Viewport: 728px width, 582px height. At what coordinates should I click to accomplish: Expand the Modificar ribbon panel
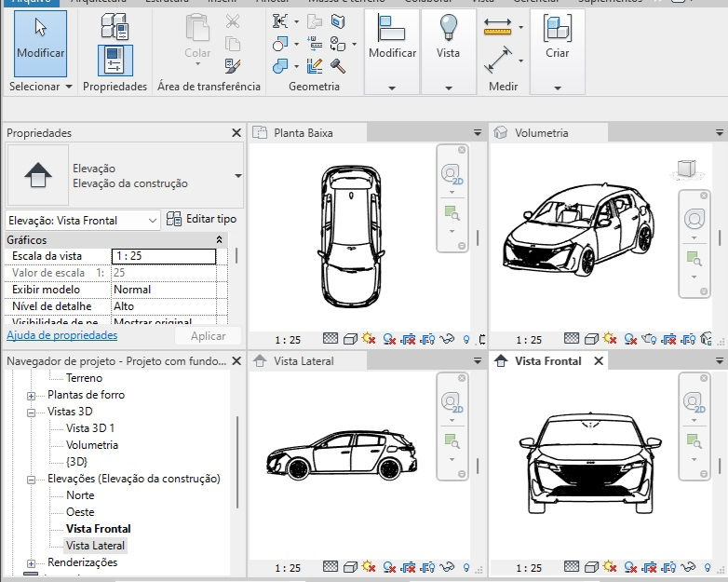[x=392, y=88]
